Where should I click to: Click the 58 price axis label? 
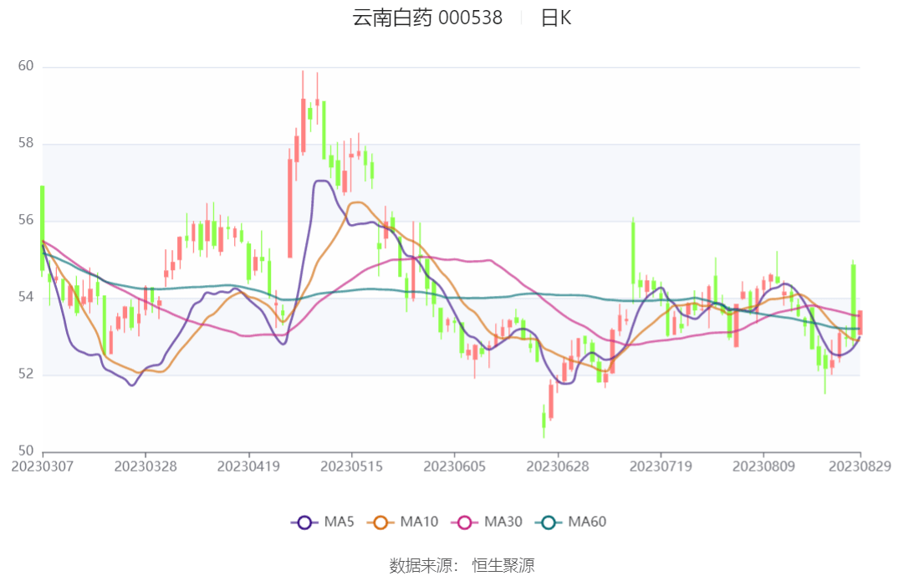point(26,143)
